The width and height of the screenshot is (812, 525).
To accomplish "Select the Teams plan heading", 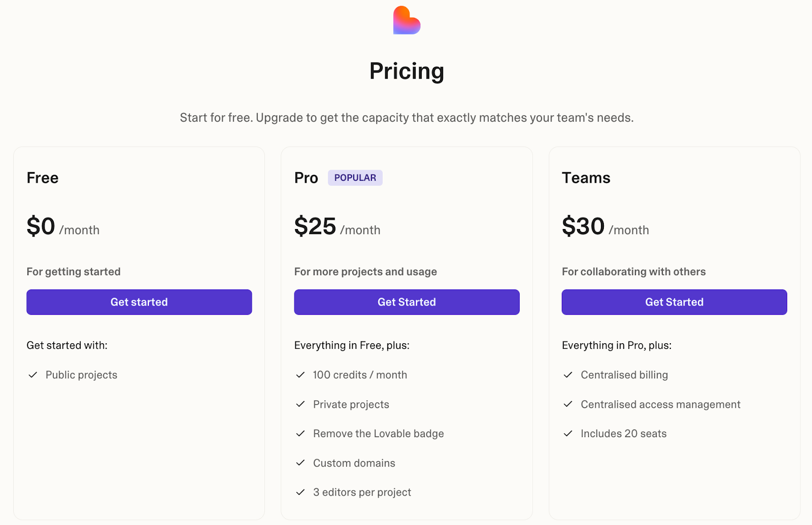I will (x=586, y=178).
